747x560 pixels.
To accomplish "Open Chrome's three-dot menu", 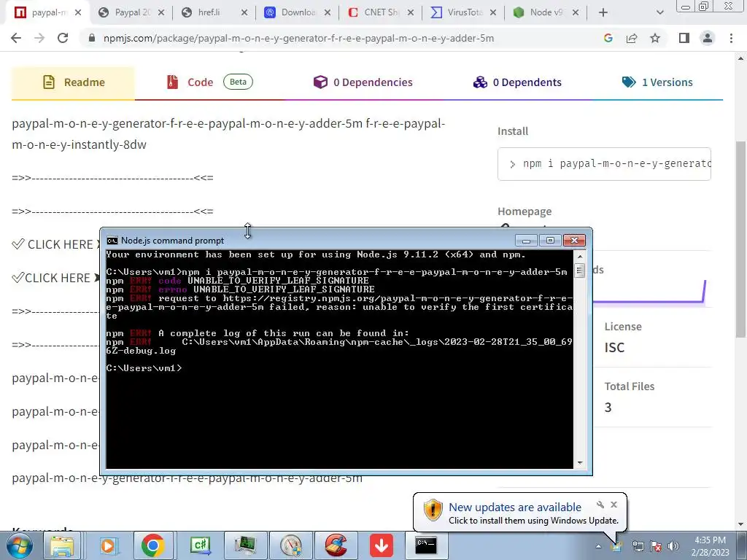I will point(731,38).
